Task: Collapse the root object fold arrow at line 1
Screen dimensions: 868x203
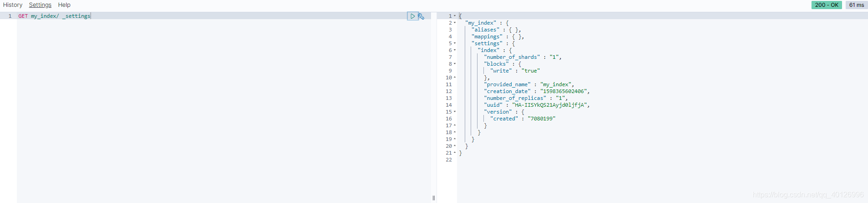Action: tap(455, 16)
